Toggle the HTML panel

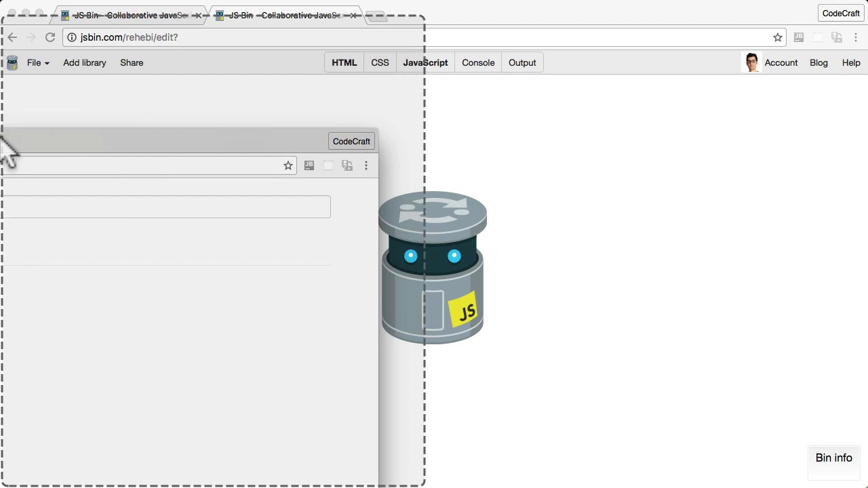click(344, 62)
